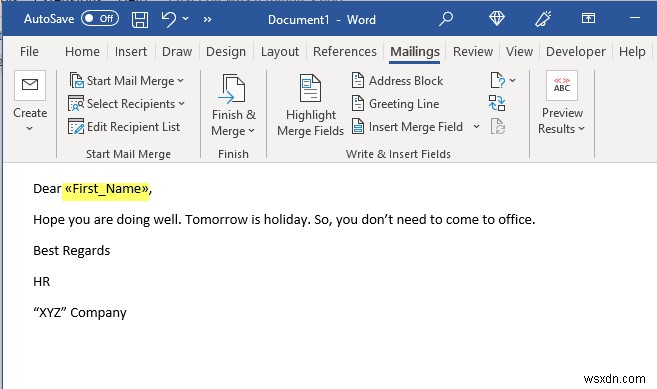This screenshot has width=657, height=389.
Task: Click the Highlight Merge Fields icon
Action: click(310, 88)
